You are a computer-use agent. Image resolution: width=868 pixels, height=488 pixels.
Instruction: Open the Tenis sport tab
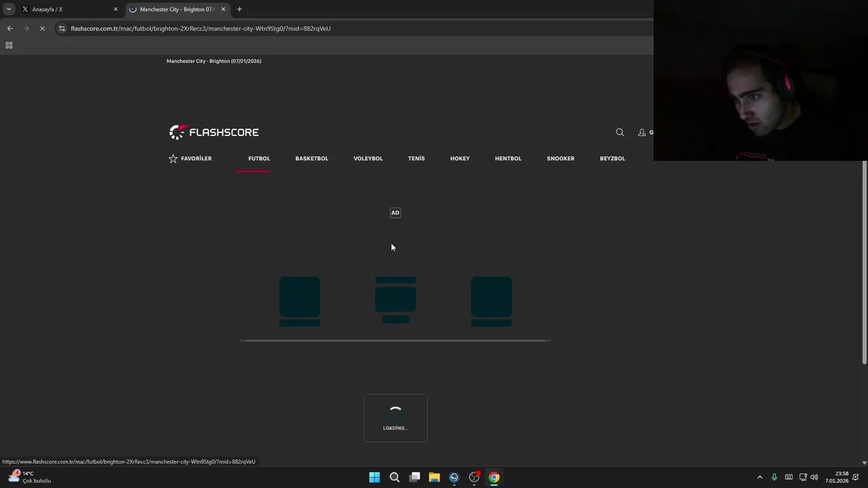pyautogui.click(x=416, y=159)
